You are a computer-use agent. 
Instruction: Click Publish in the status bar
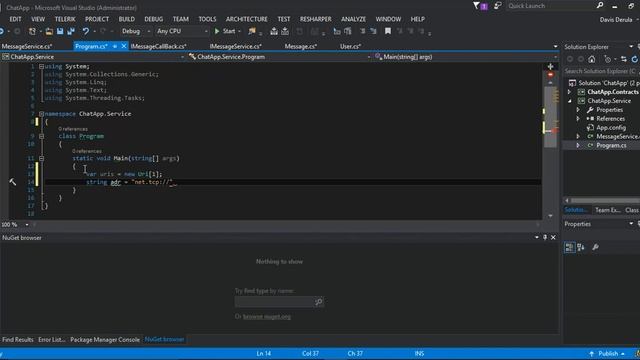(x=607, y=353)
